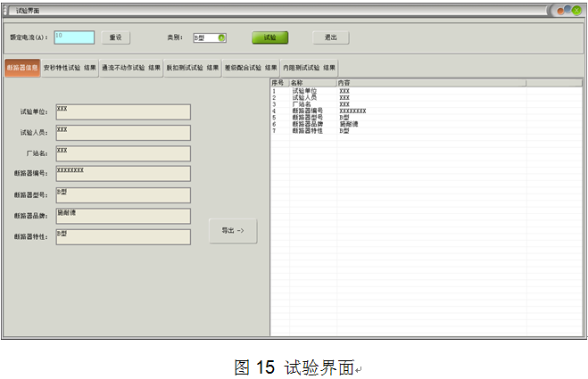Start the test with green 试验 button
This screenshot has height=379, width=588.
(269, 37)
